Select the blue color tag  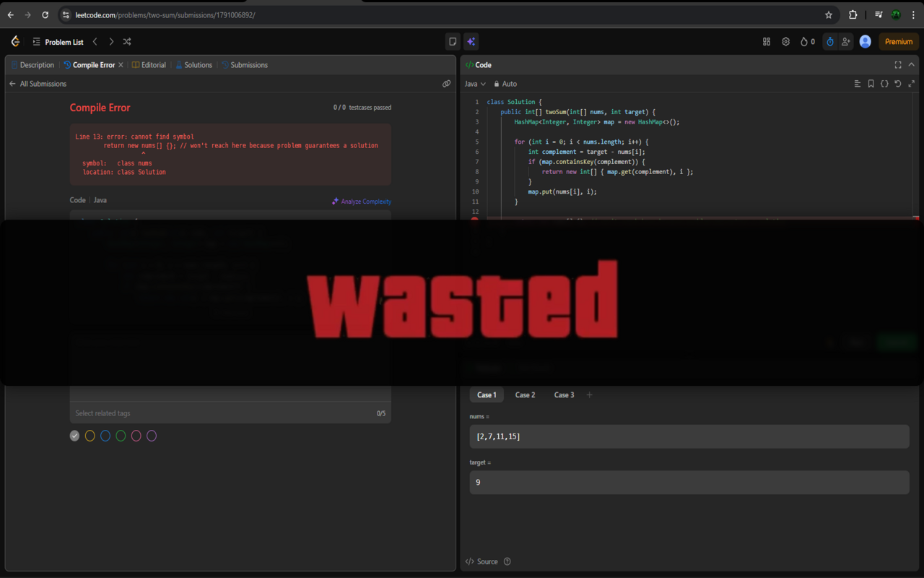[105, 436]
